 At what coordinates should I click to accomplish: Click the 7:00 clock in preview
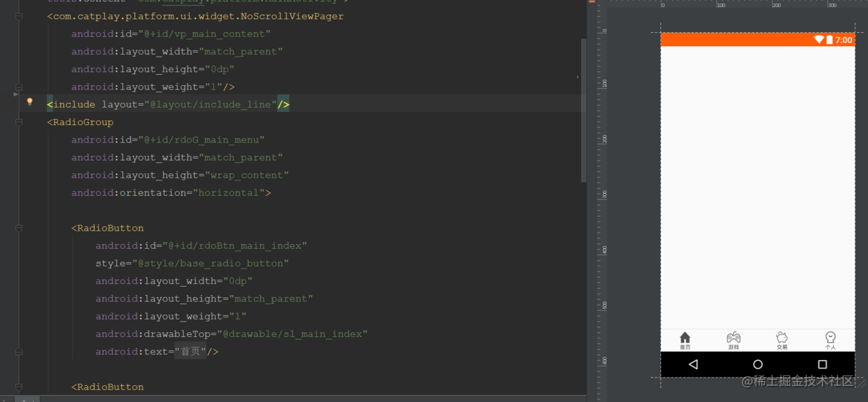843,40
